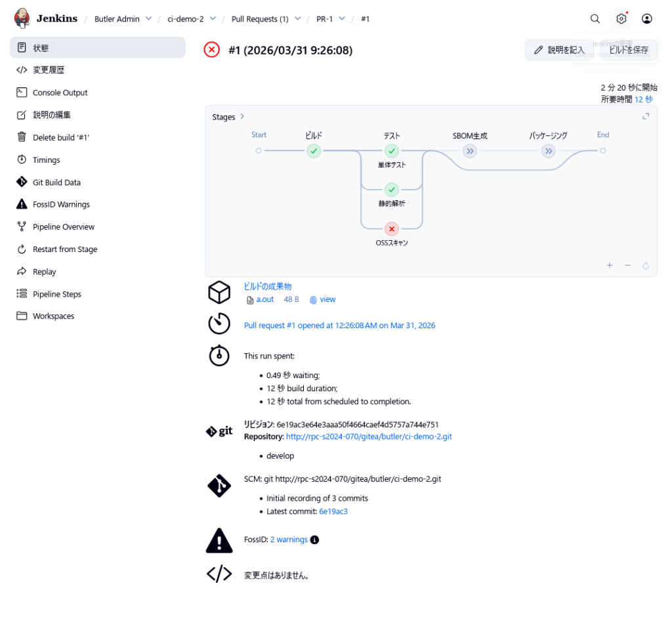Click the 静的解析 stage checkmark node
The image size is (672, 619).
[x=392, y=190]
